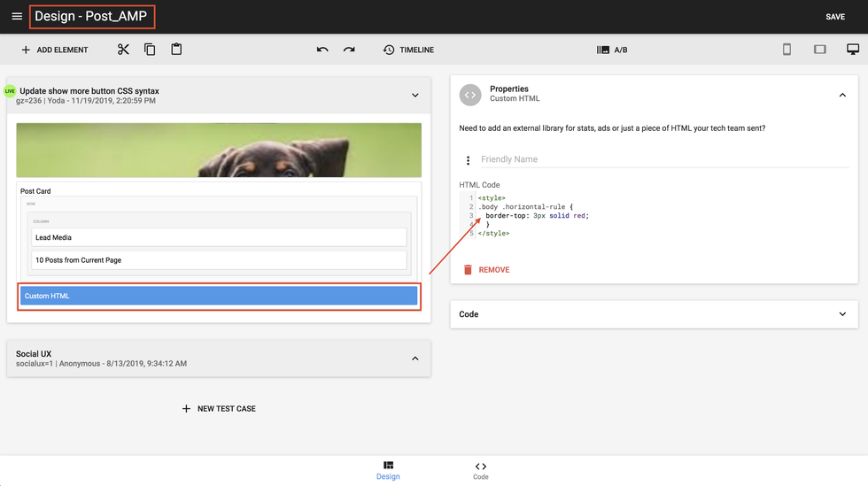
Task: Switch to tablet preview
Action: (819, 50)
